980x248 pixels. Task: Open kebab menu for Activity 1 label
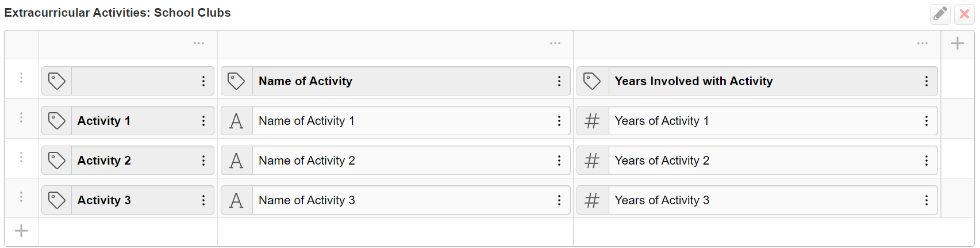[x=203, y=121]
